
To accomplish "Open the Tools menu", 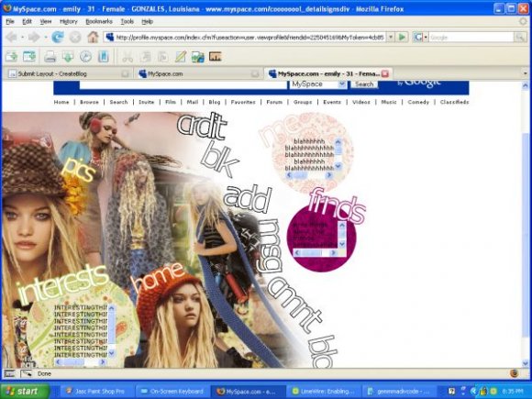I will (x=127, y=21).
